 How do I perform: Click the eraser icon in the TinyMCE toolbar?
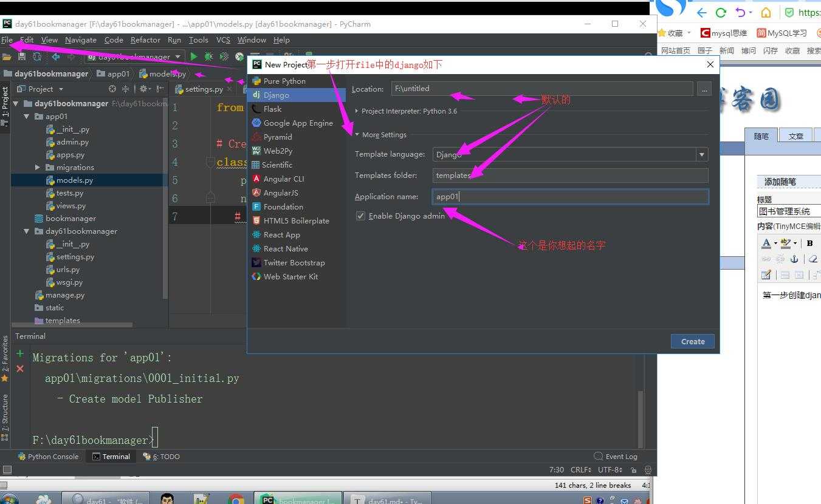pyautogui.click(x=812, y=259)
